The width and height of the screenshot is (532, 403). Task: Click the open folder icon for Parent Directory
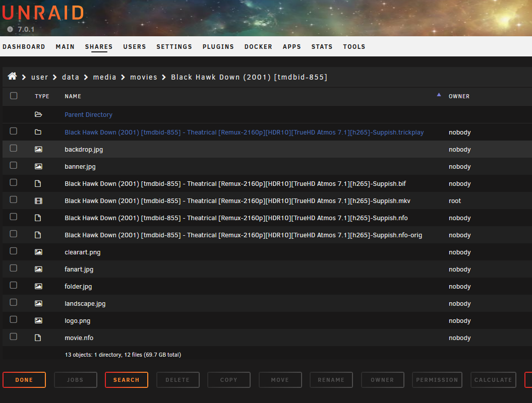pyautogui.click(x=38, y=115)
